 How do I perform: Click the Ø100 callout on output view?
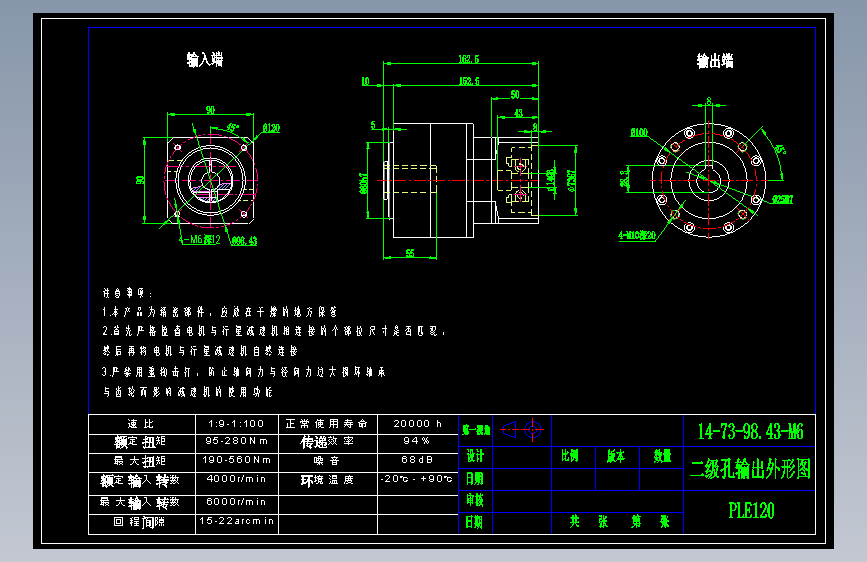(639, 132)
